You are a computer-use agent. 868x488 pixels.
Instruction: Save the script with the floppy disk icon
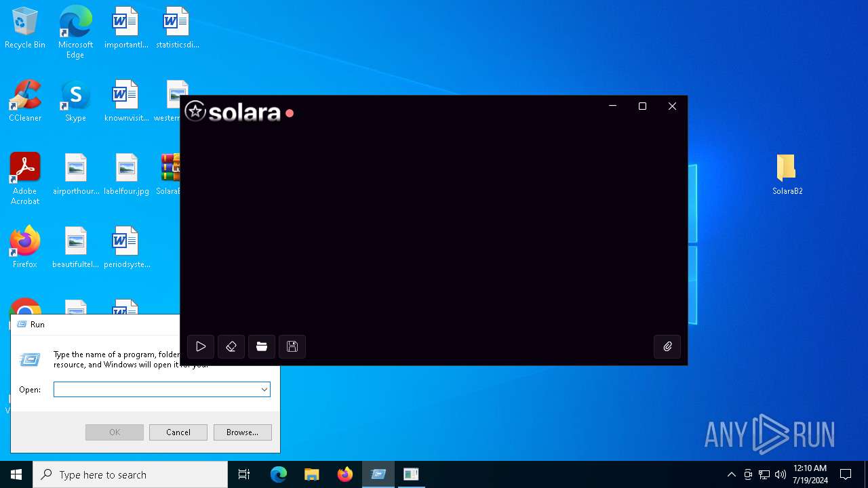coord(292,346)
